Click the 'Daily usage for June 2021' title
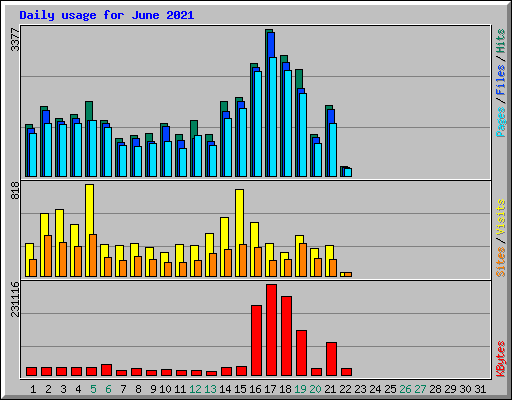 pos(107,15)
